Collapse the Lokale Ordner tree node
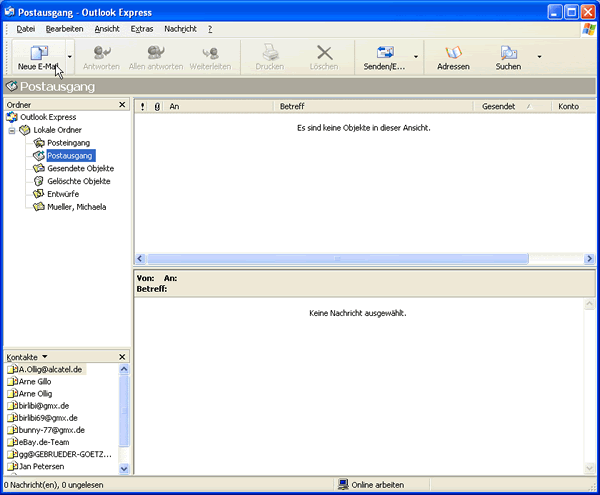600x495 pixels. [12, 130]
